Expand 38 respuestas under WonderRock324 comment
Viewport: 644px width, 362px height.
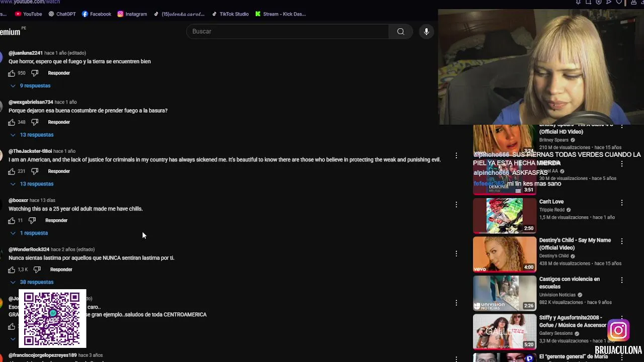[x=32, y=282]
